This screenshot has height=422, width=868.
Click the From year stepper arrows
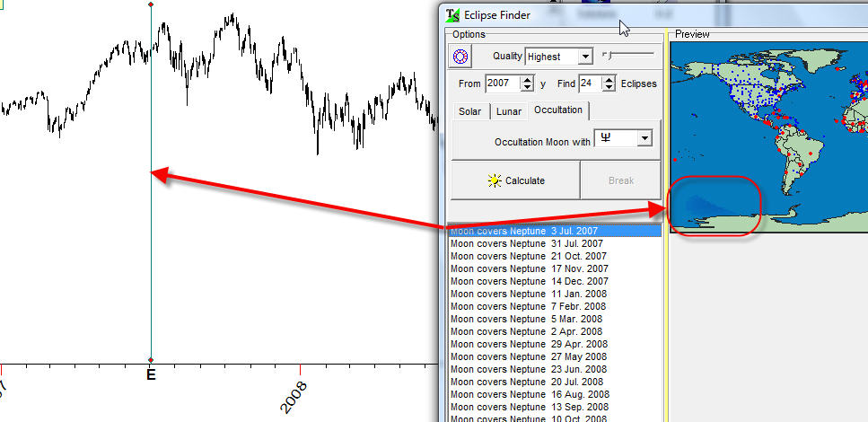528,84
